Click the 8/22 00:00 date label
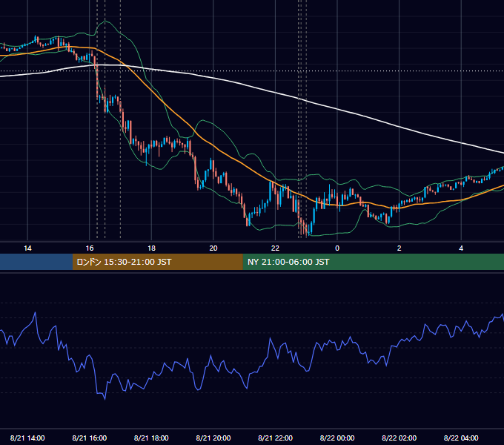This screenshot has height=445, width=504. click(337, 438)
